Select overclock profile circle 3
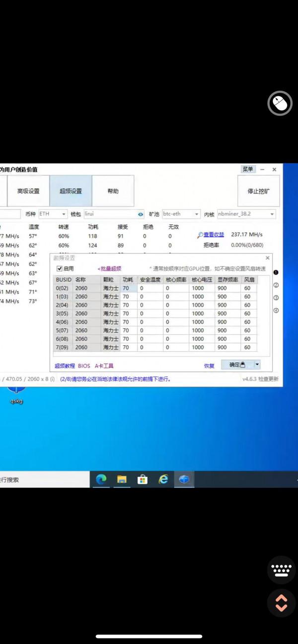Screen dimensions: 298x644 (x=276, y=298)
